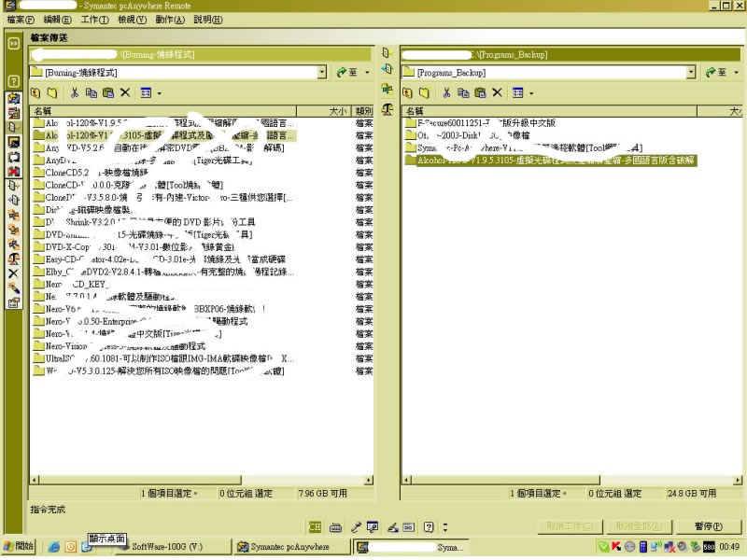The image size is (747, 560).
Task: Select highlighted Alcohol-120% folder in right pane
Action: coord(550,161)
